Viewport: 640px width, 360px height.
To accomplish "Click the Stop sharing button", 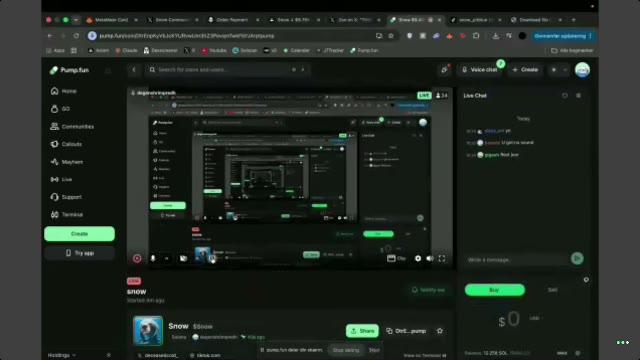I will tap(346, 350).
